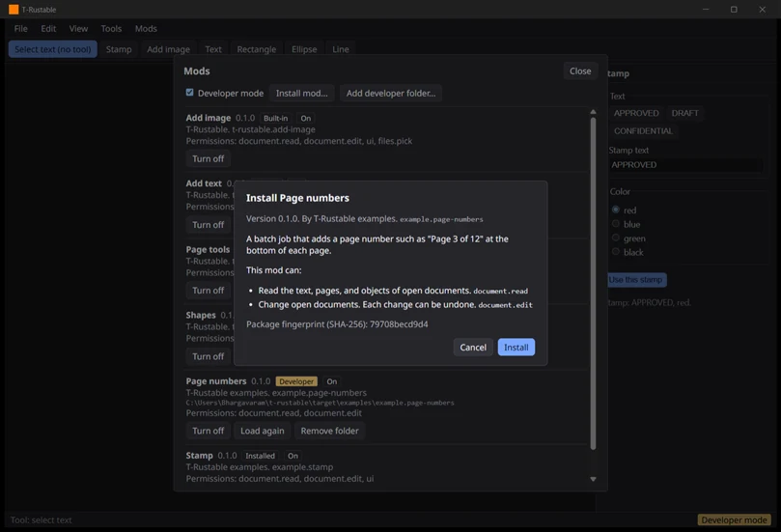Viewport: 781px width, 532px height.
Task: Turn off the Add text mod
Action: 209,225
